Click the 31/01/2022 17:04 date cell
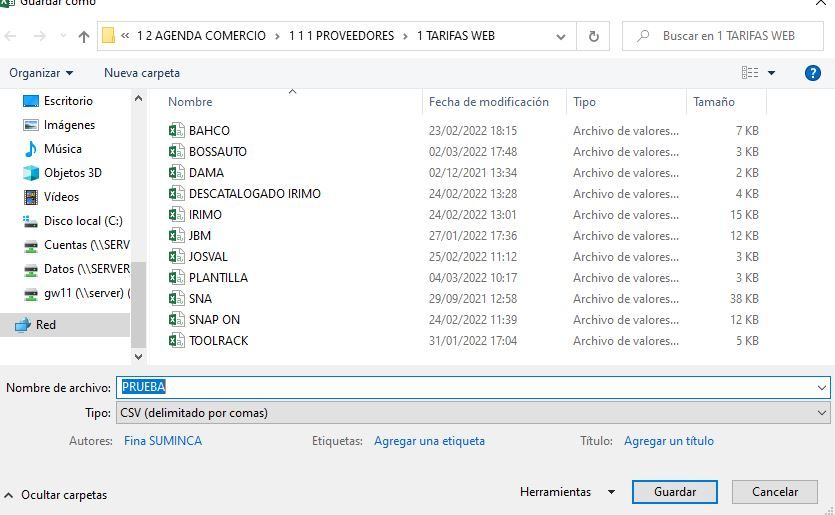 pos(473,341)
